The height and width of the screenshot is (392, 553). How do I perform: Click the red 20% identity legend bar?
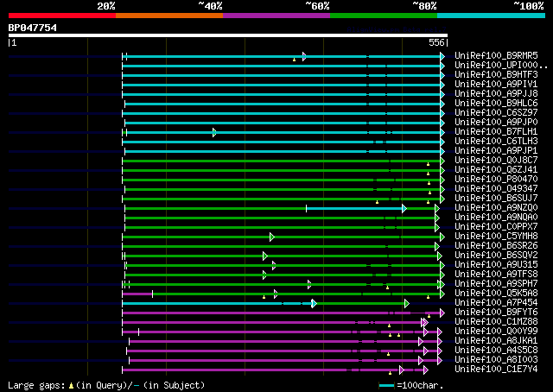62,16
